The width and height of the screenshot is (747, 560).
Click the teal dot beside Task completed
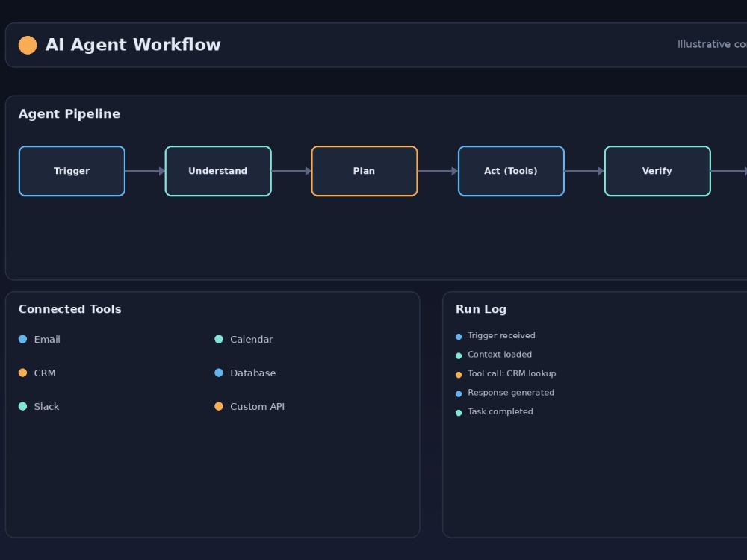click(459, 413)
